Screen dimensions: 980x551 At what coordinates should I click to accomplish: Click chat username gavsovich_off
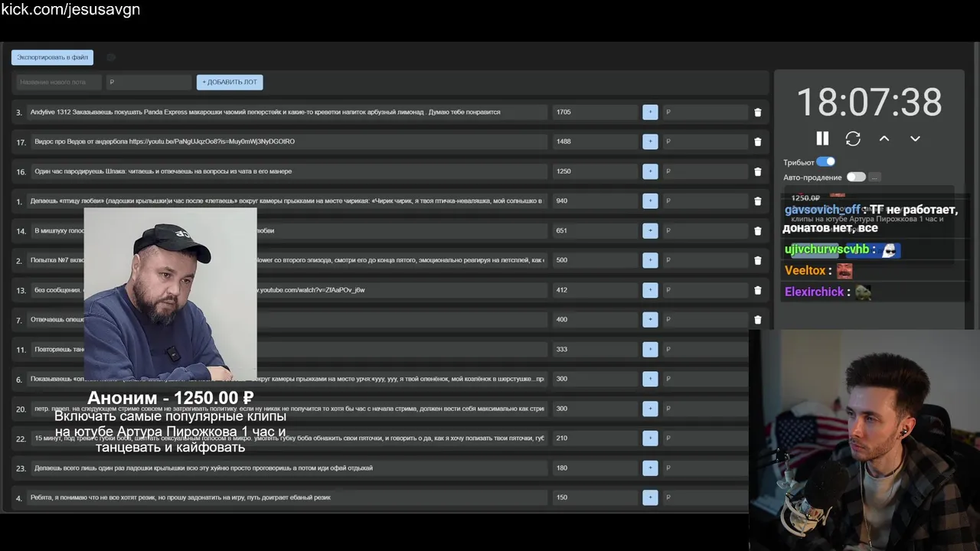click(822, 210)
